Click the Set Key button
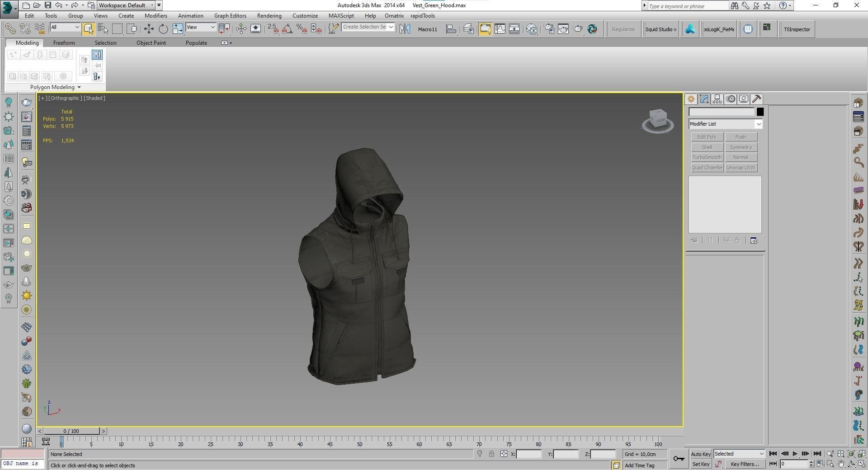The image size is (868, 470). (701, 464)
